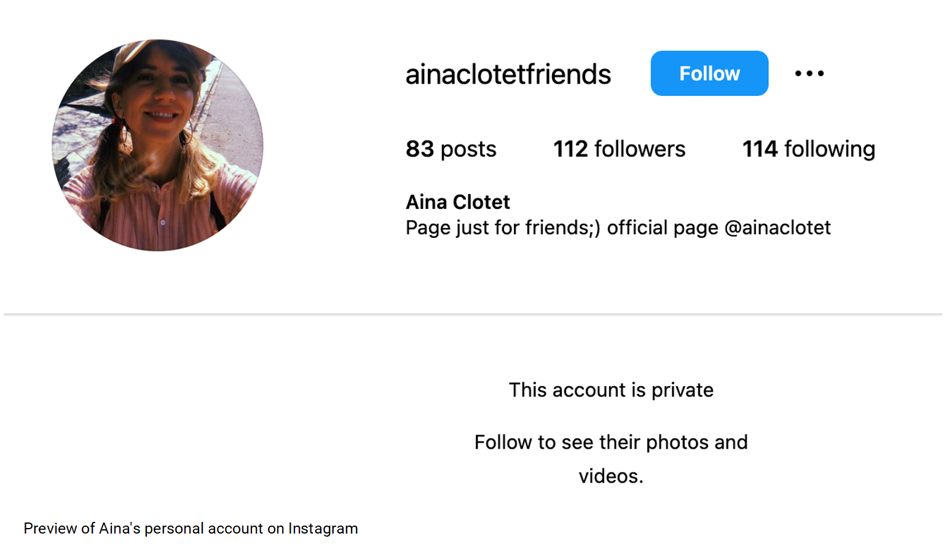The image size is (949, 560).
Task: View the 114 following list
Action: (x=809, y=149)
